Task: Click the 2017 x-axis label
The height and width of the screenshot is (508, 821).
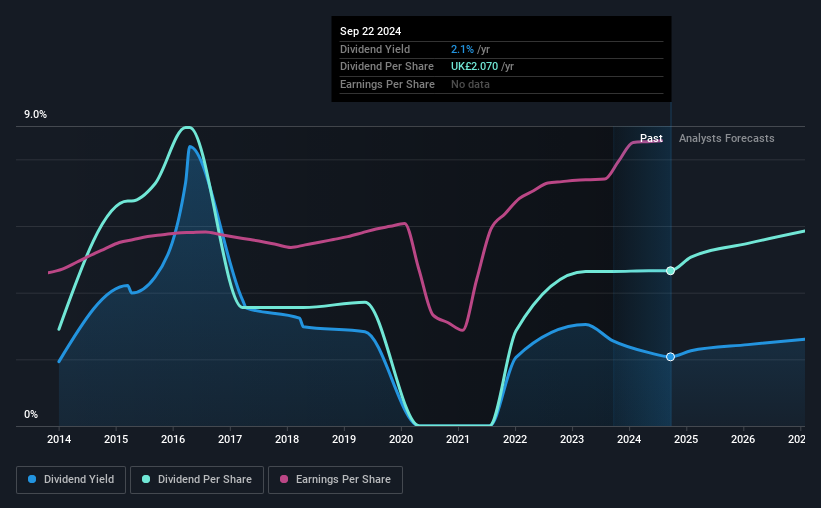Action: click(x=230, y=439)
